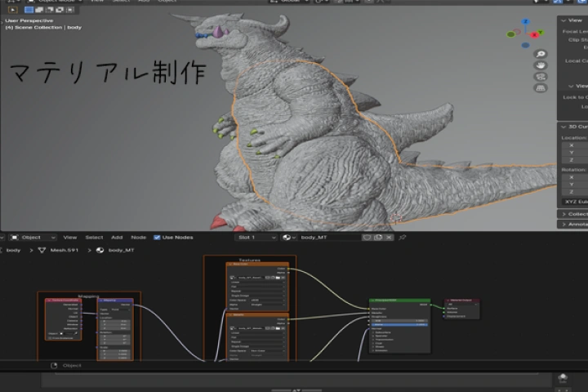Select the Principled BSDF node header
588x392 pixels.
[399, 301]
